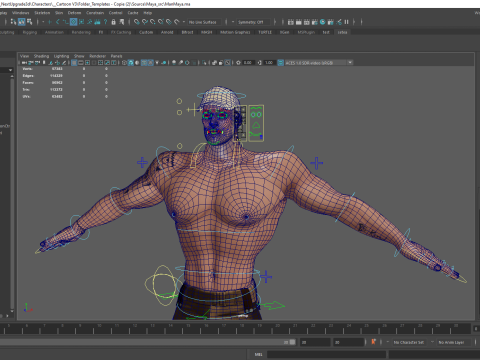Screen dimensions: 480x360
Task: Toggle smooth shade all button
Action: [x=131, y=63]
